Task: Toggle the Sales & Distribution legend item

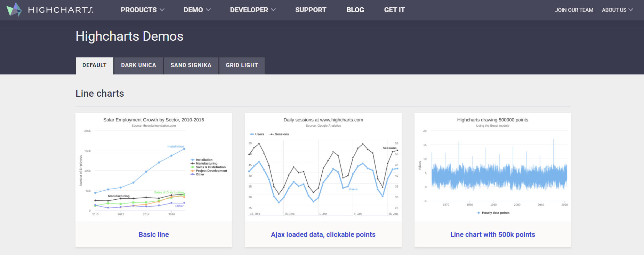Action: click(x=208, y=167)
